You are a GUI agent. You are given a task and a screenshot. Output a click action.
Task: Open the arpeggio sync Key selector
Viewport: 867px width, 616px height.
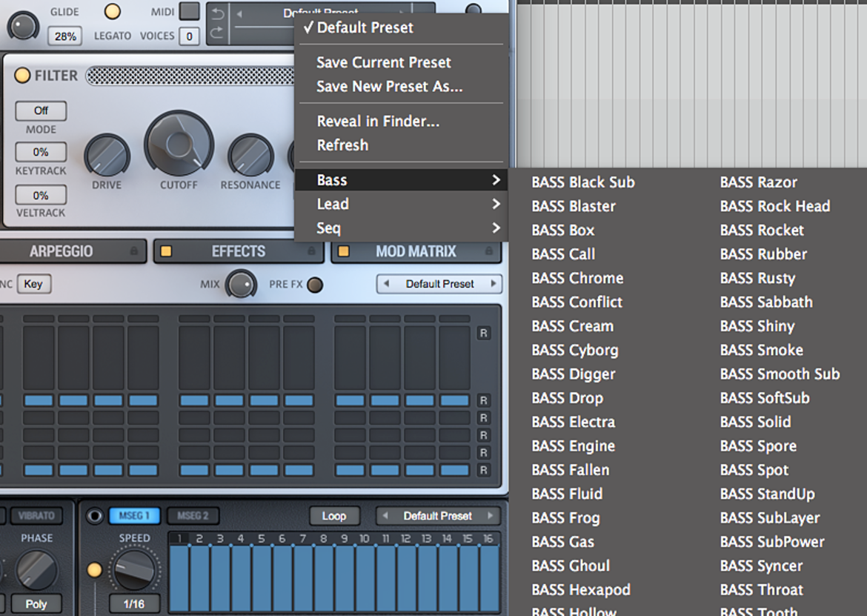[x=34, y=284]
